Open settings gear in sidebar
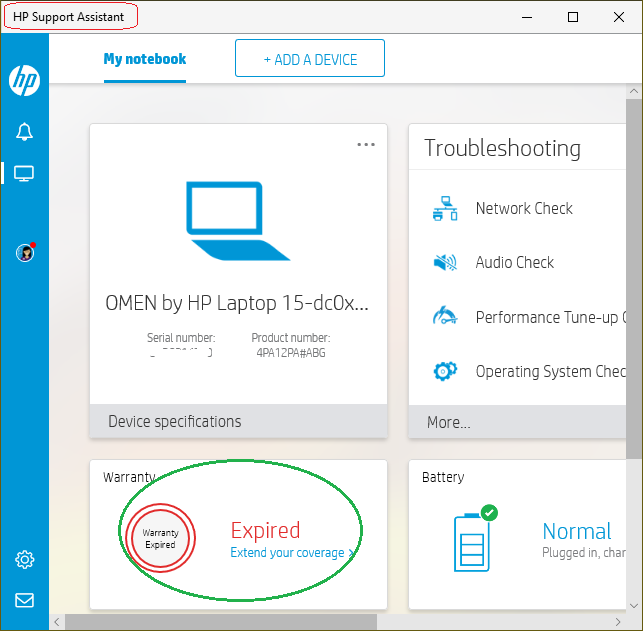 [25, 559]
